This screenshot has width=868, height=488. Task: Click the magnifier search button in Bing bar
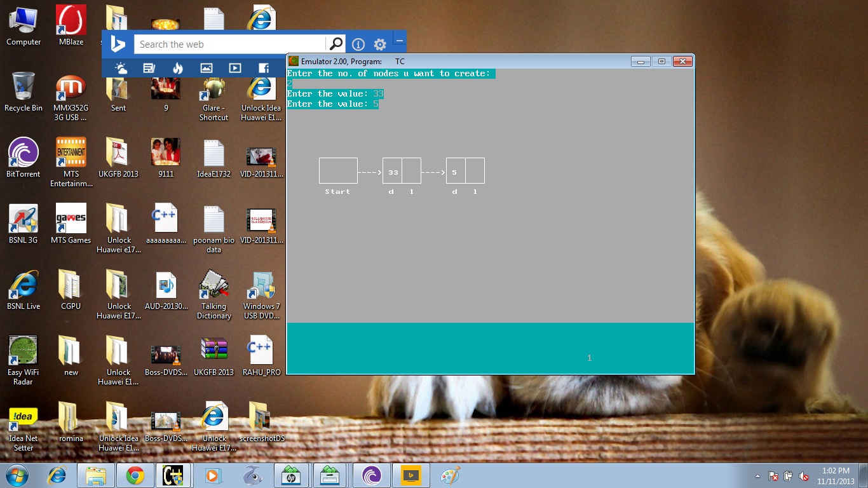(336, 44)
